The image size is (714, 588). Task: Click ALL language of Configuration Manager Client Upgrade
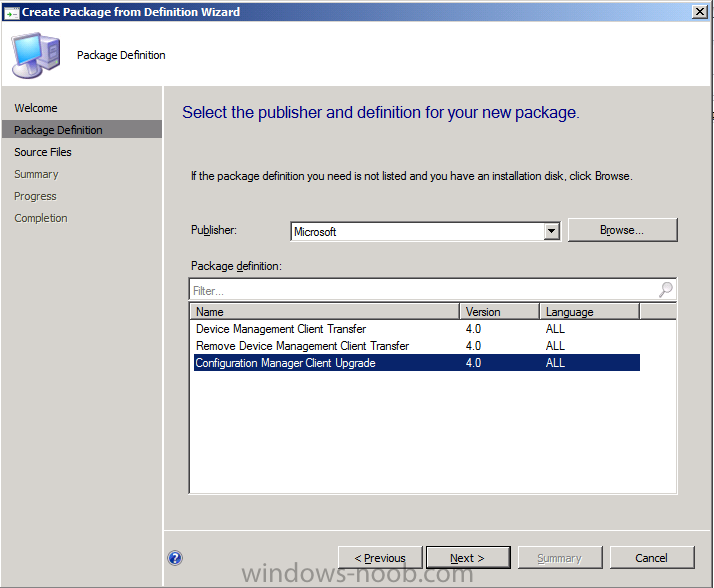pyautogui.click(x=556, y=363)
